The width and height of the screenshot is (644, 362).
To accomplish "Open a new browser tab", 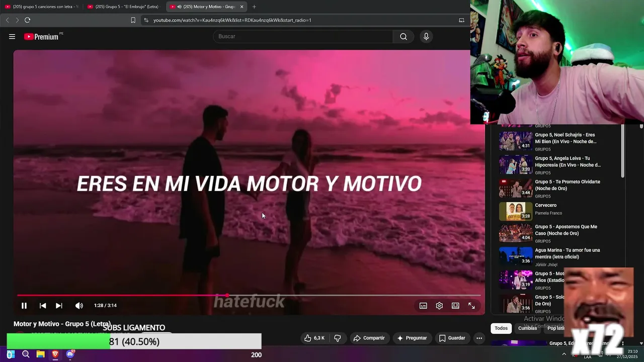I will 254,7.
